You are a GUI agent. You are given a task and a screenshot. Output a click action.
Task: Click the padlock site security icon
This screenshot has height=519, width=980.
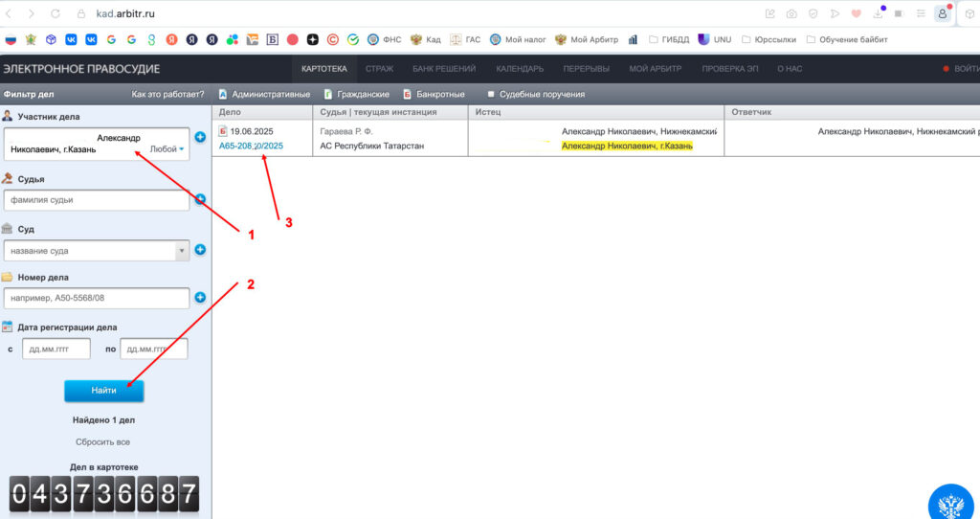click(x=81, y=13)
